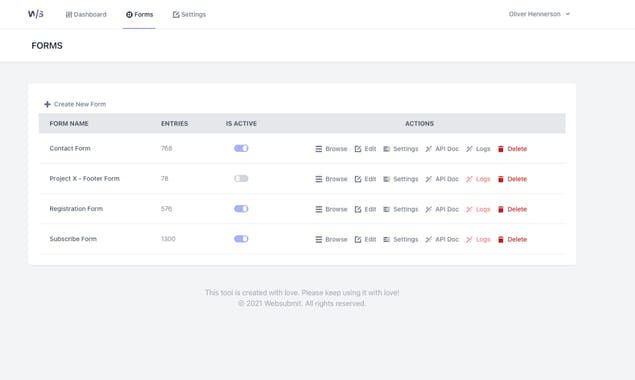Click the FORM NAME column header
The height and width of the screenshot is (380, 635).
pyautogui.click(x=69, y=124)
